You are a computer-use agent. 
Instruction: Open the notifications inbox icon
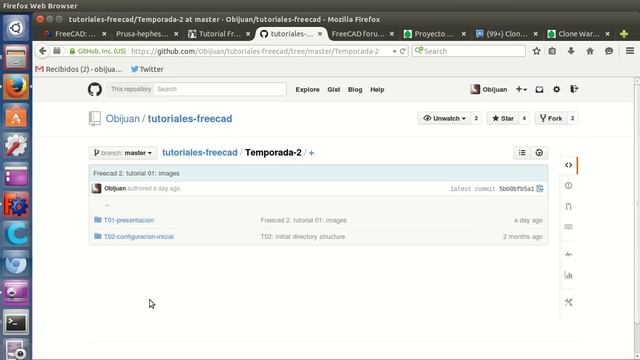click(539, 89)
